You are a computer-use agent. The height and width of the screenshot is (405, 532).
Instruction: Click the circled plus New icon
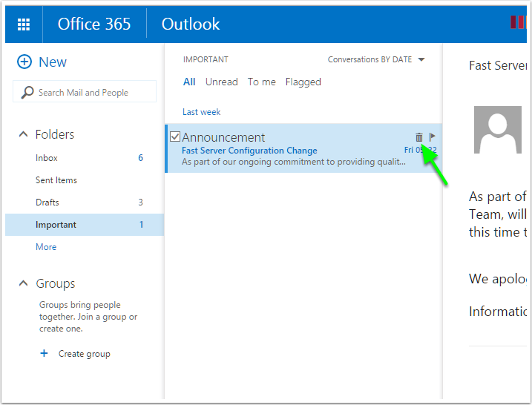tap(24, 62)
